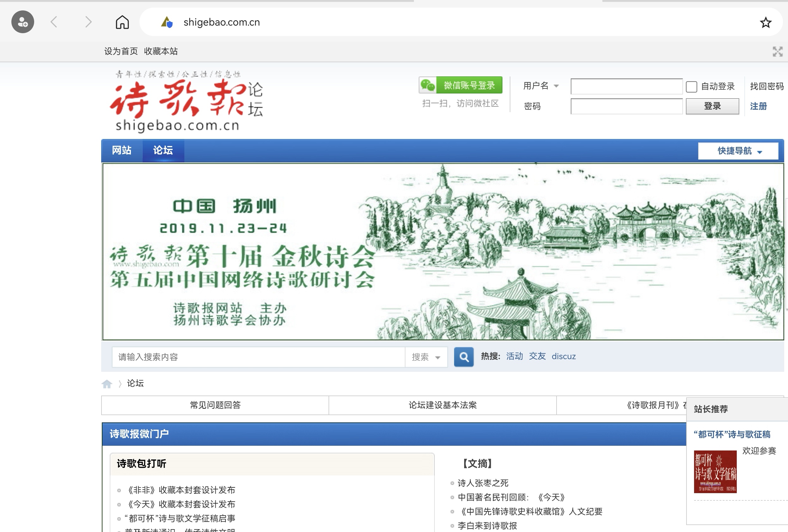Click the browser forward arrow

click(88, 22)
